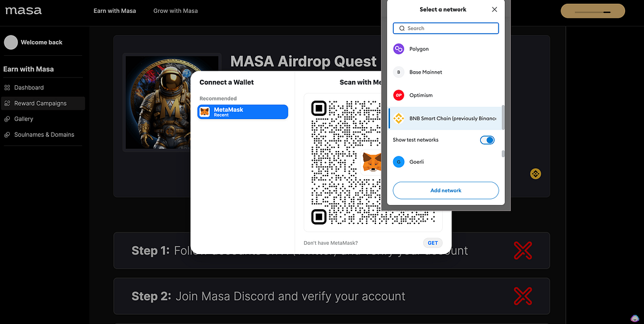
Task: Select Polygon network
Action: click(x=445, y=49)
